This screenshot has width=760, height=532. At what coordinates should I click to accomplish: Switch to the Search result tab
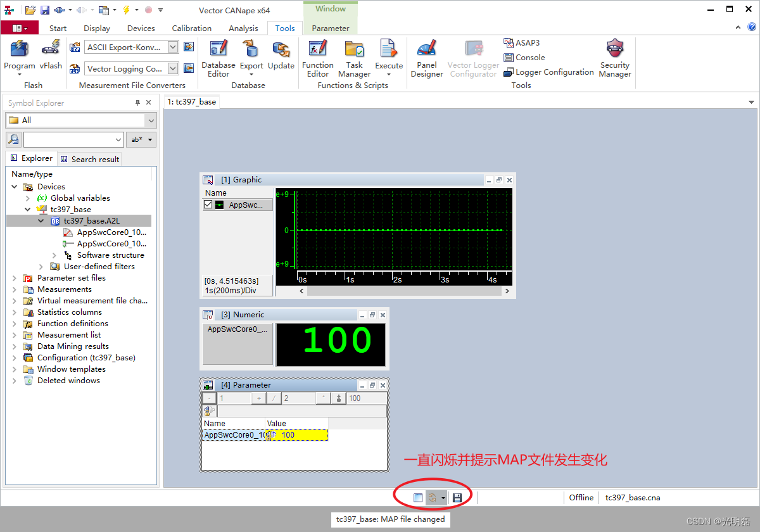(x=90, y=159)
